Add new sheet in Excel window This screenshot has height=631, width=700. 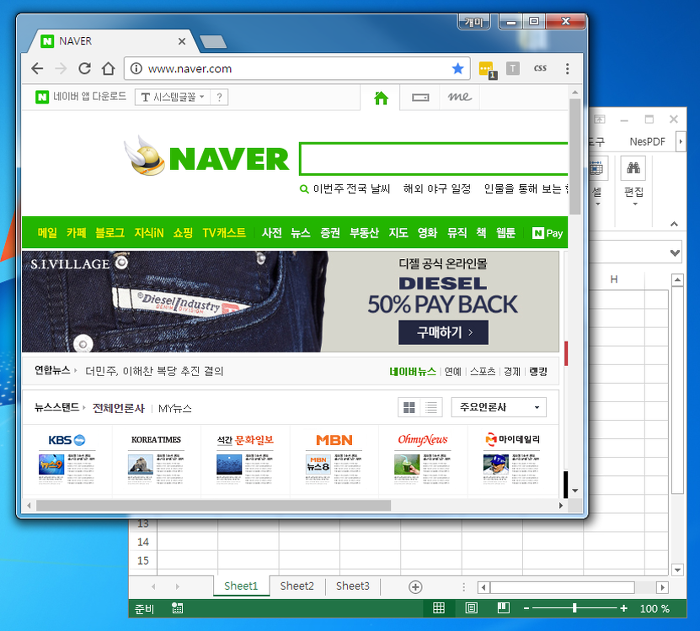(x=415, y=587)
